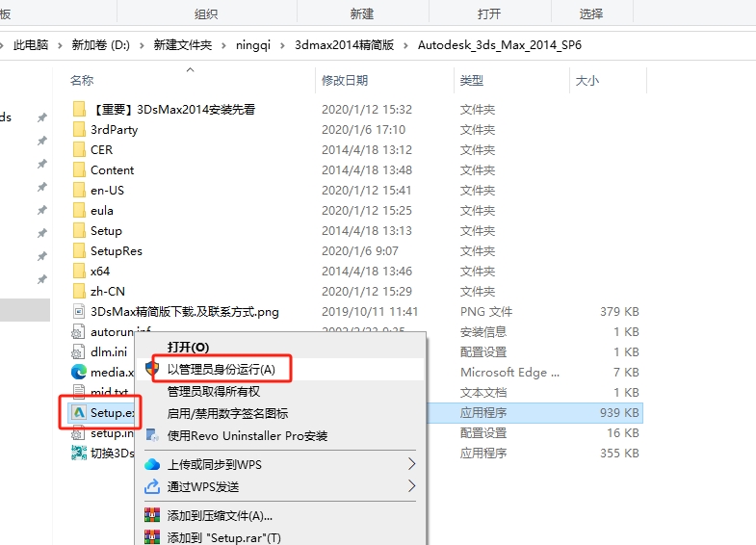Open the 打开 ribbon group label
The height and width of the screenshot is (545, 756).
coord(489,13)
